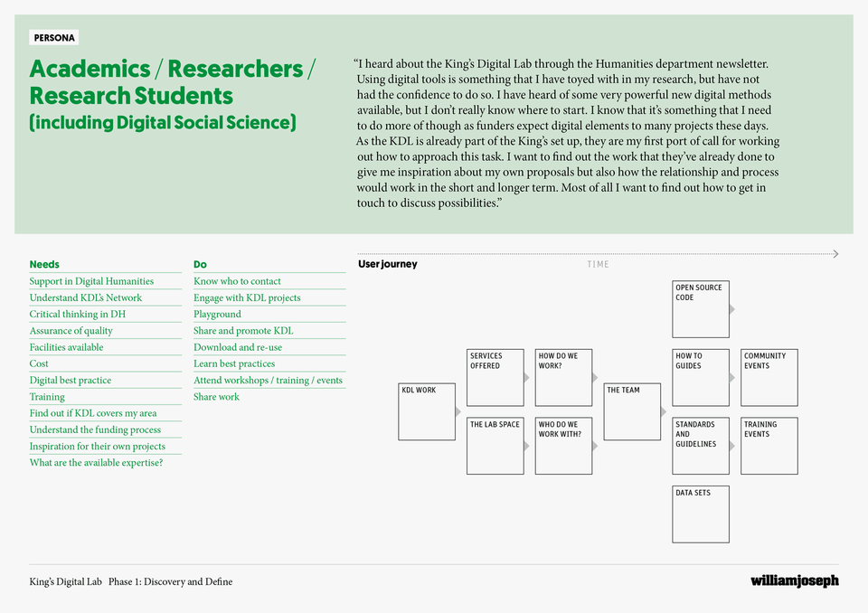Click the 'User journey' heading

coord(388,264)
